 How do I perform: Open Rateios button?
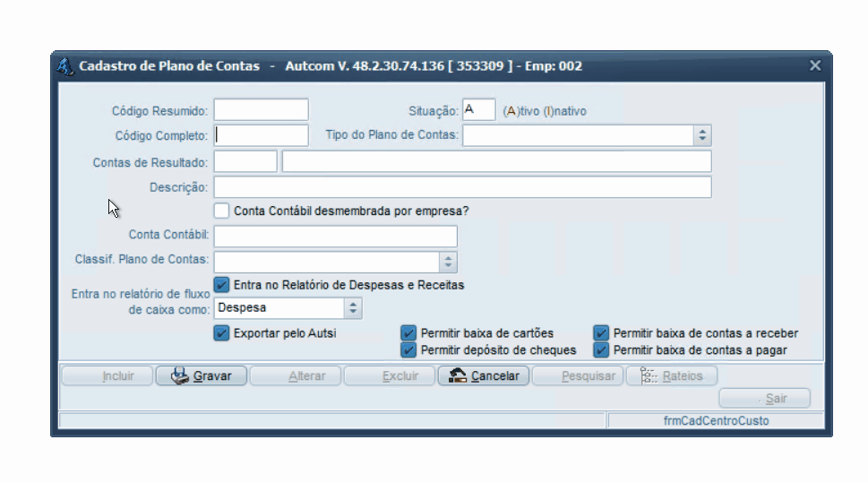672,376
